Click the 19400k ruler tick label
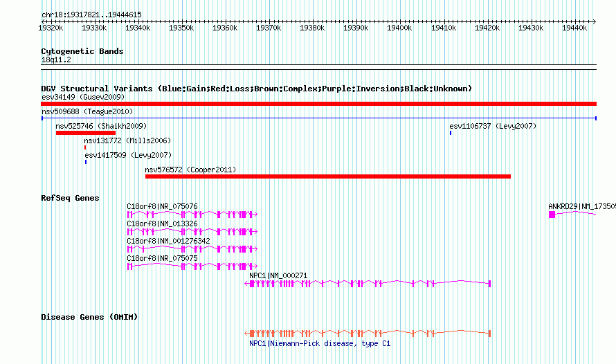The image size is (616, 364). [x=399, y=28]
